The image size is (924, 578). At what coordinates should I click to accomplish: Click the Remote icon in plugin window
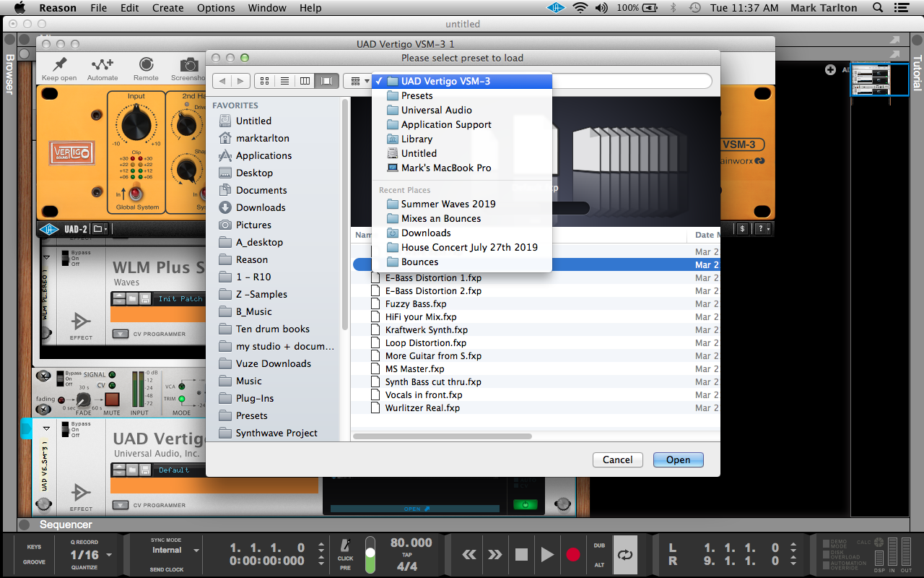[x=146, y=65]
